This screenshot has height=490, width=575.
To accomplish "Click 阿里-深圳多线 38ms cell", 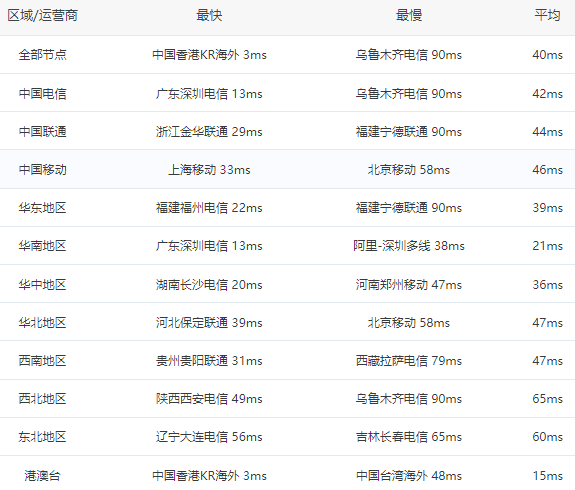I will [x=409, y=246].
